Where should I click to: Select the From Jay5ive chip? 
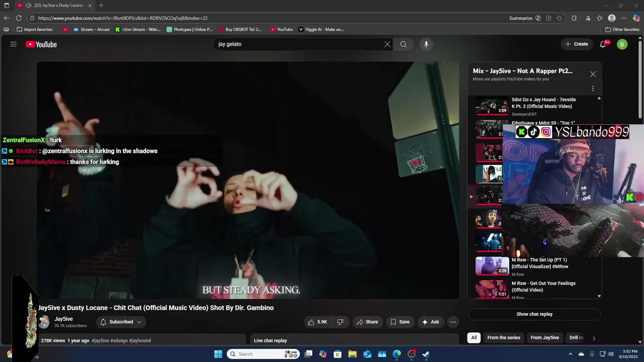544,338
